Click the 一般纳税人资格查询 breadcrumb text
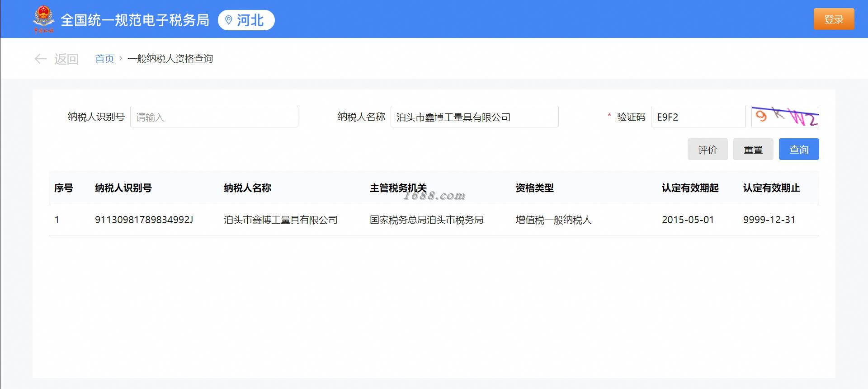This screenshot has width=868, height=389. click(170, 58)
